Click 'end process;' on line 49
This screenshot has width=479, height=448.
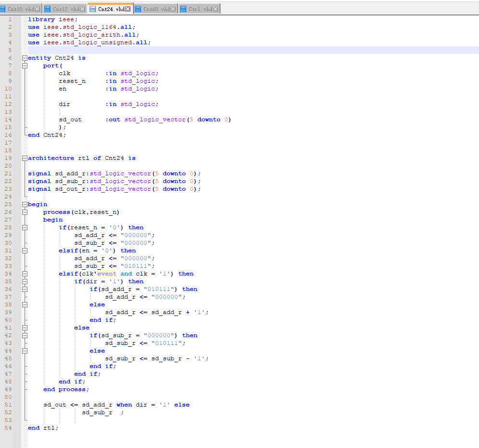66,389
